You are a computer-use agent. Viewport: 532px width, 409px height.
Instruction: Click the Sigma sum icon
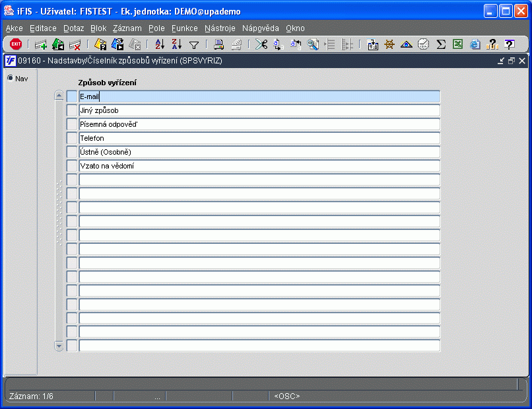(x=440, y=44)
